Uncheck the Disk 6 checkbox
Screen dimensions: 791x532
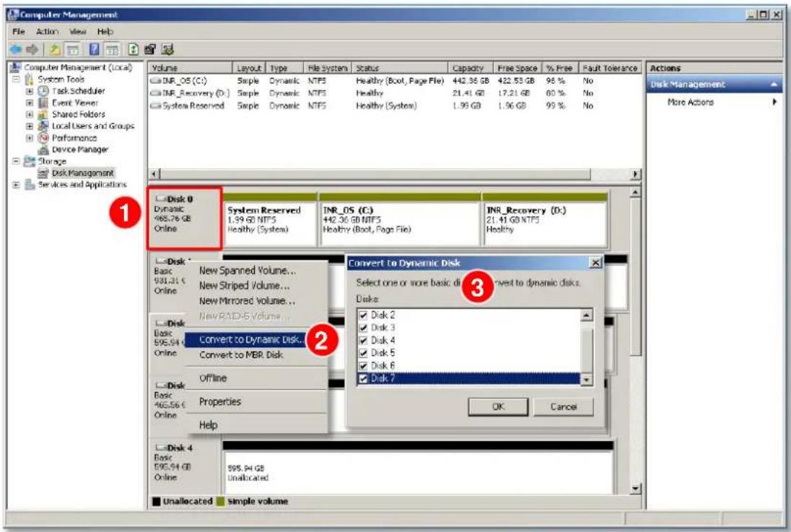pos(363,365)
